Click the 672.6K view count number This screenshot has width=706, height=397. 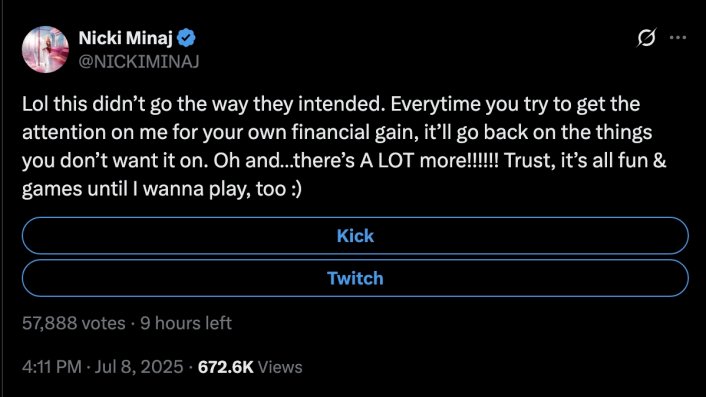tap(226, 366)
